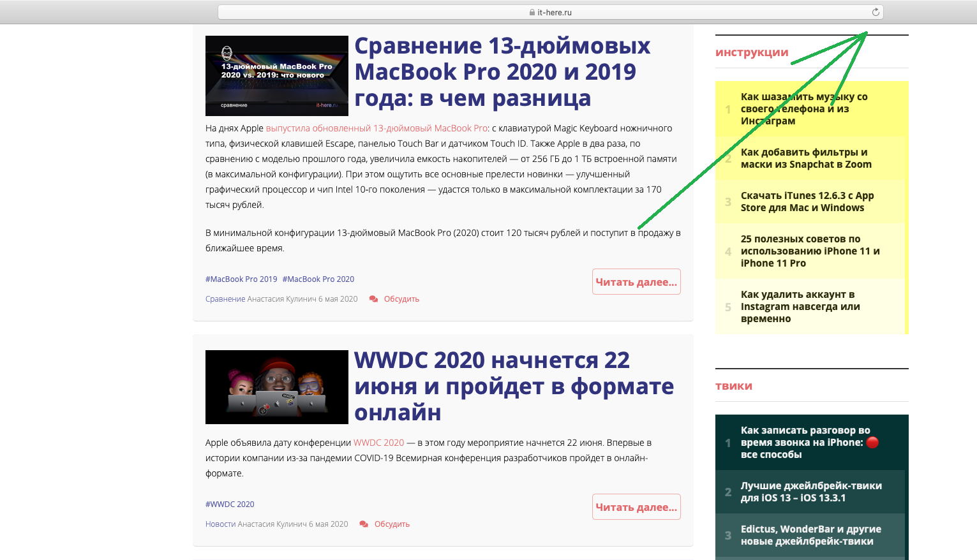Screen dimensions: 977x560
Task: Select the #MacBook Pro 2020 tag
Action: click(318, 279)
